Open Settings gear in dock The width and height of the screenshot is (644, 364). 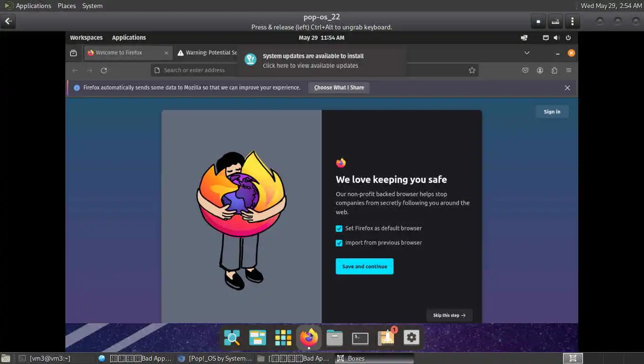(411, 337)
